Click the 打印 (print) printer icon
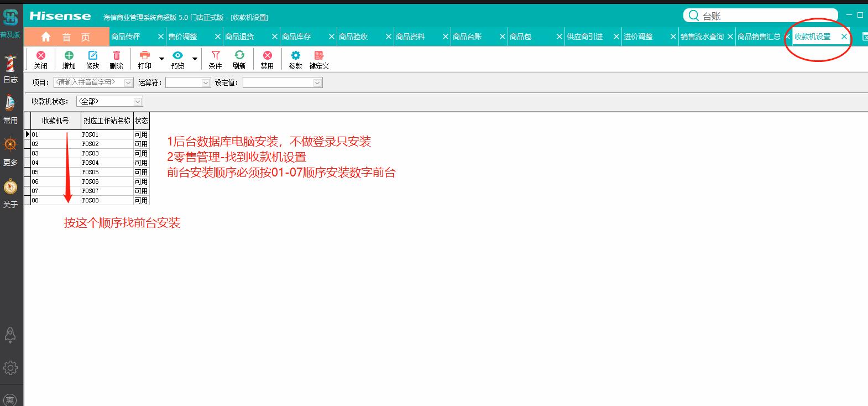Image resolution: width=868 pixels, height=406 pixels. (145, 55)
